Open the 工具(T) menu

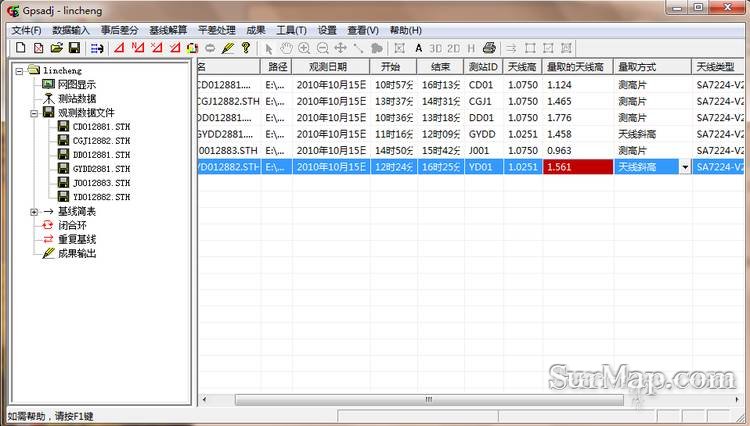pyautogui.click(x=291, y=30)
